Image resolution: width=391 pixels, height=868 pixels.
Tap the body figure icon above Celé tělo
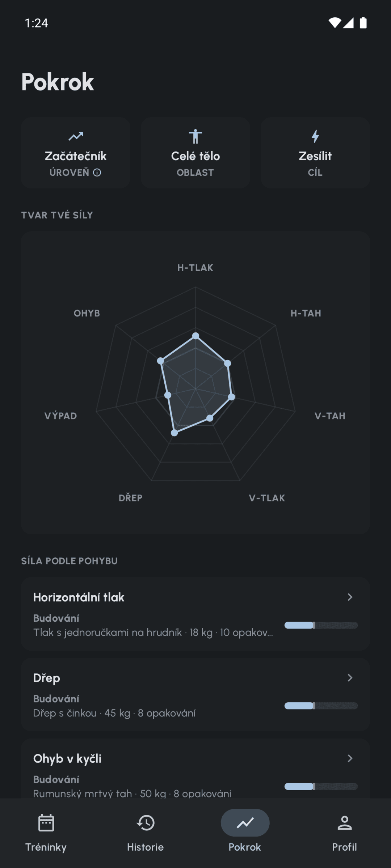pos(195,136)
